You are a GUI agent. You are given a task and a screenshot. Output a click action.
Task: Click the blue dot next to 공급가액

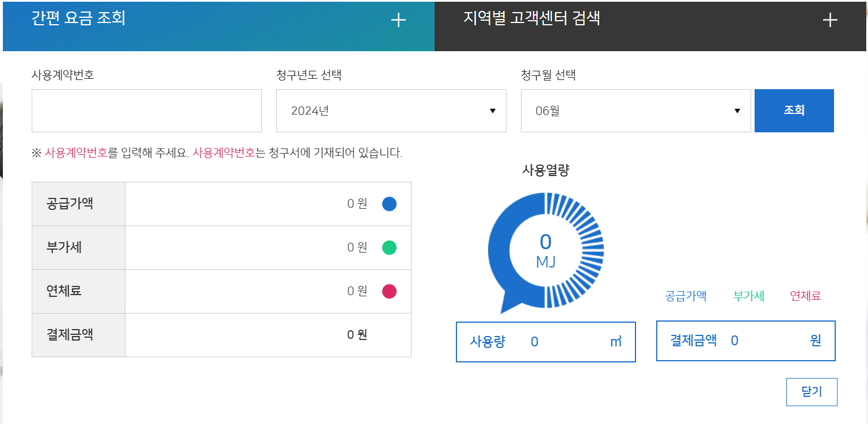[x=389, y=204]
